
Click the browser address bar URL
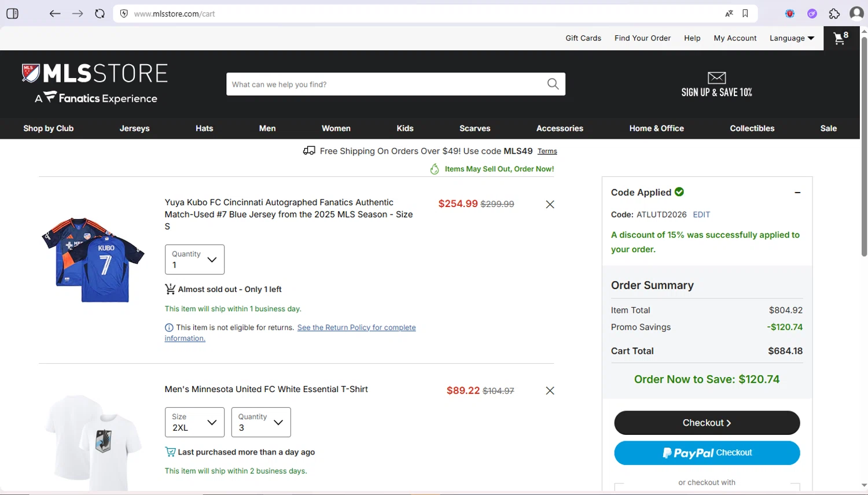click(174, 14)
